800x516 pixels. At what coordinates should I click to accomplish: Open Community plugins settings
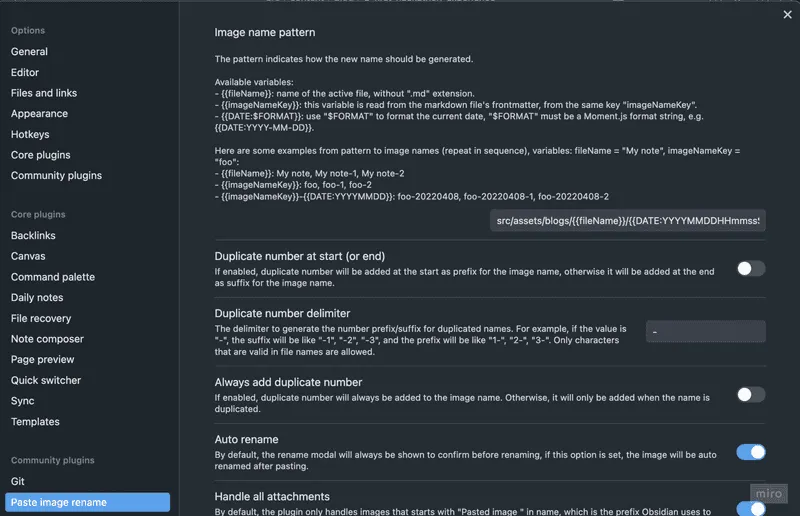point(56,176)
